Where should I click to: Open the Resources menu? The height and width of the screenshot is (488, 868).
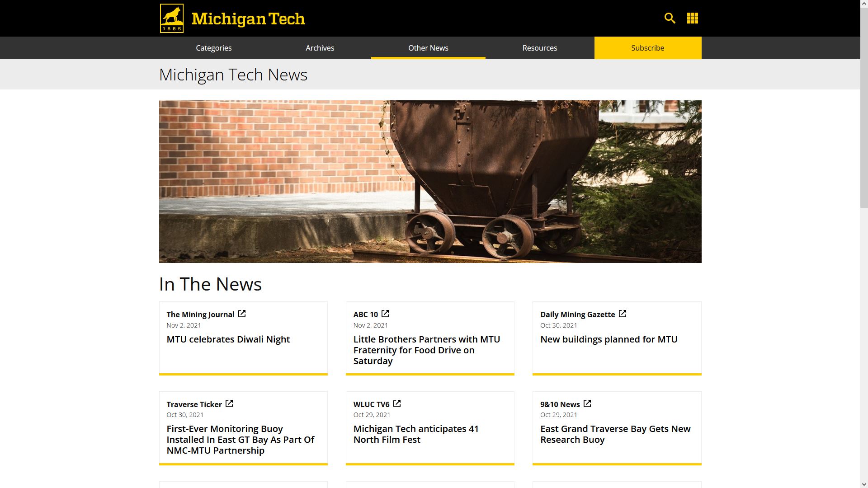point(540,48)
